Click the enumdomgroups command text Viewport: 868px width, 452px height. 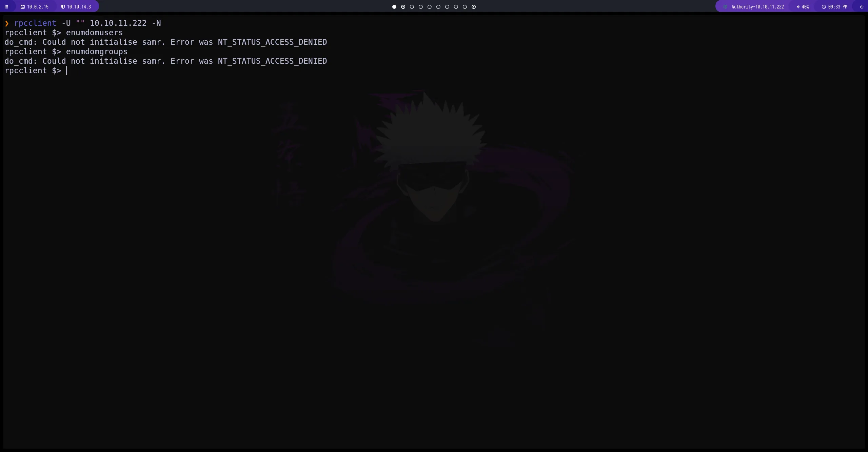[x=97, y=52]
